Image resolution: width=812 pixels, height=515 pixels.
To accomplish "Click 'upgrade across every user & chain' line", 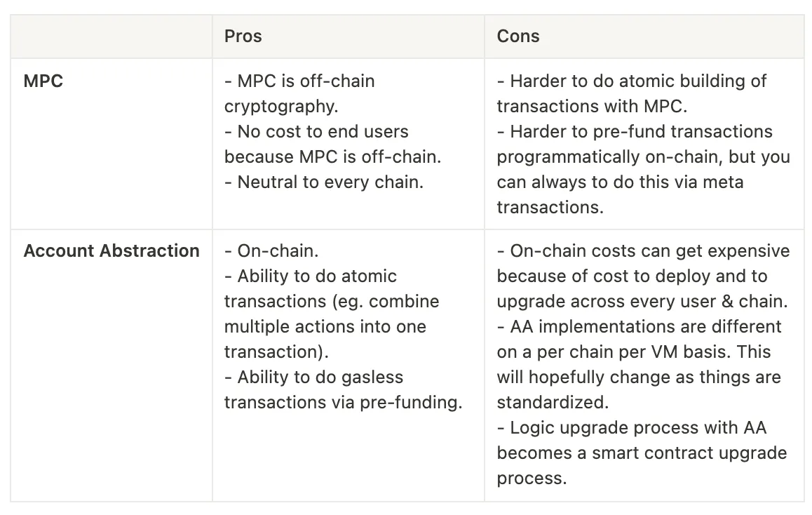I will [642, 302].
